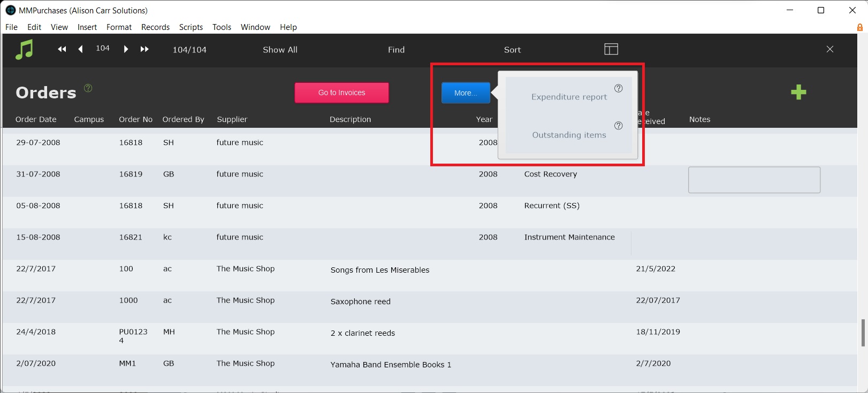Screen dimensions: 868x393
Task: Click the orange padlock icon
Action: click(860, 27)
